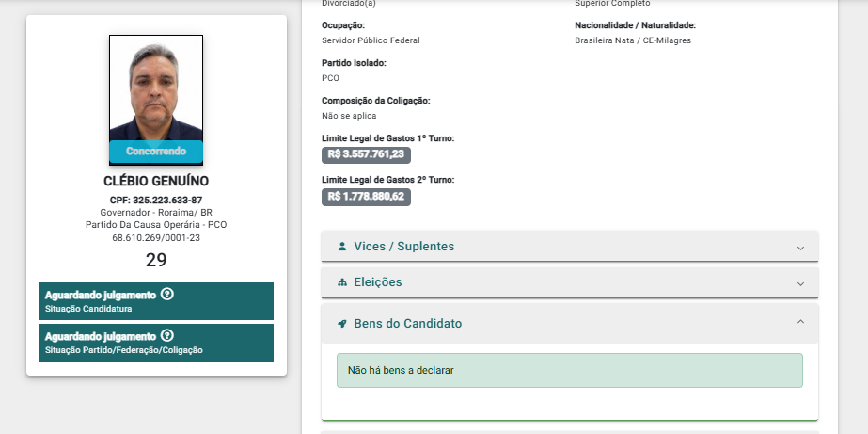Click the Situação Partido/Federação/Coligação status box
868x434 pixels.
point(156,343)
